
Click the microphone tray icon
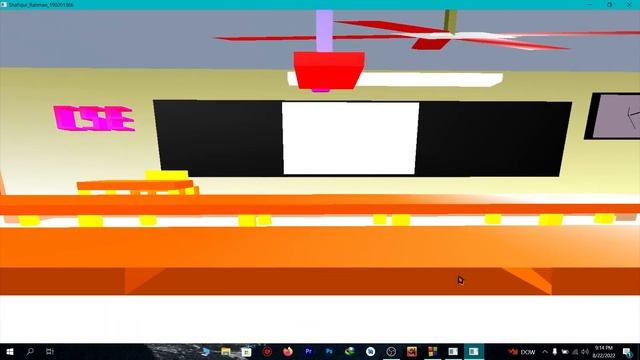pos(555,351)
